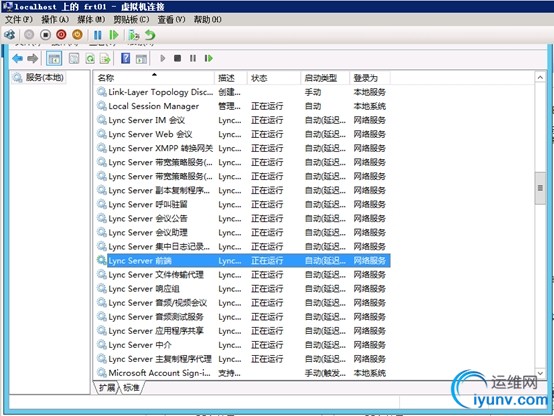The image size is (554, 416).
Task: Select Lync Server XMPP 转换网关 service
Action: pos(242,148)
